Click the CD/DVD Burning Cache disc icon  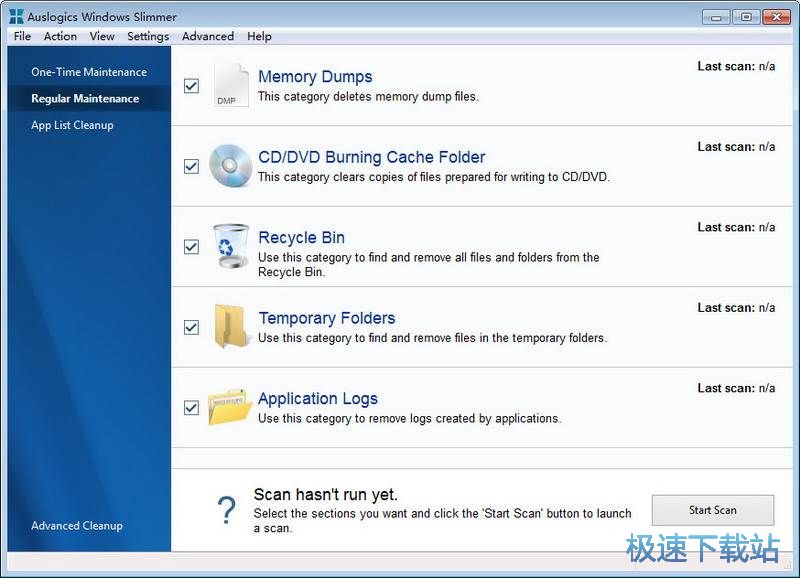pos(230,166)
